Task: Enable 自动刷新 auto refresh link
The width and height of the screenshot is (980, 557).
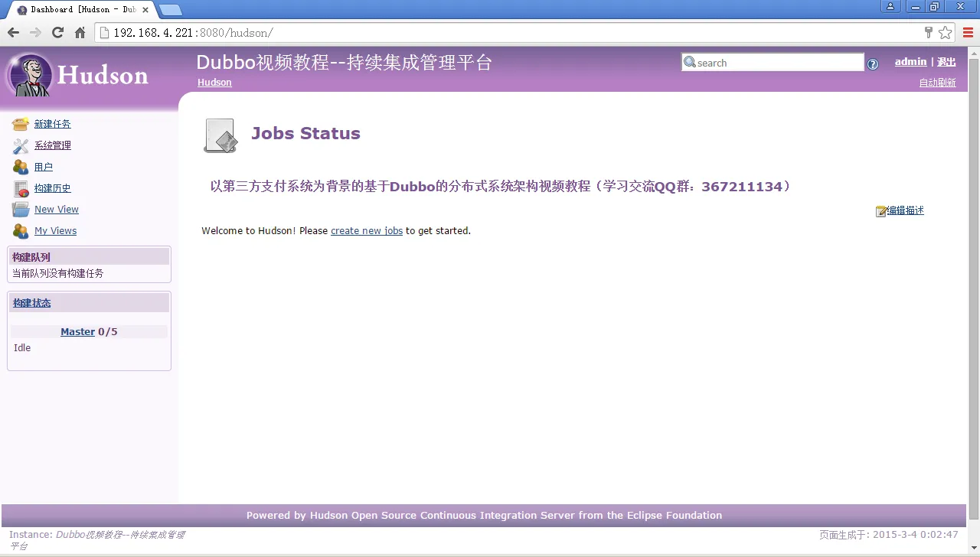Action: coord(938,83)
